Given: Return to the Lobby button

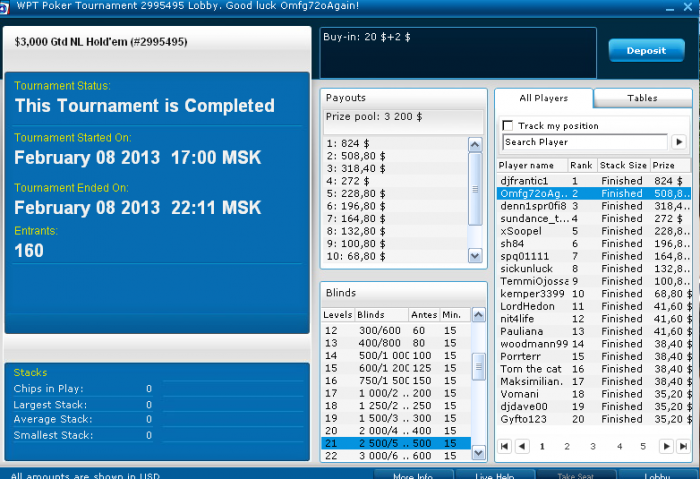Looking at the screenshot, I should tap(657, 475).
